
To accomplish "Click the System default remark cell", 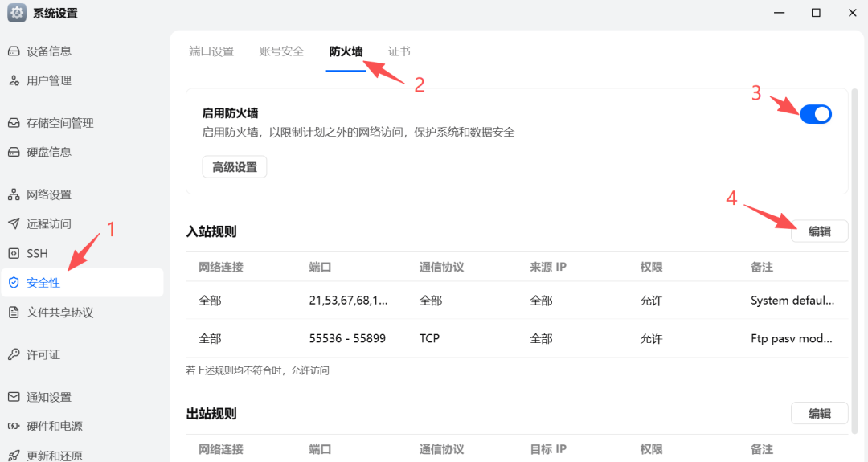I will pos(792,301).
